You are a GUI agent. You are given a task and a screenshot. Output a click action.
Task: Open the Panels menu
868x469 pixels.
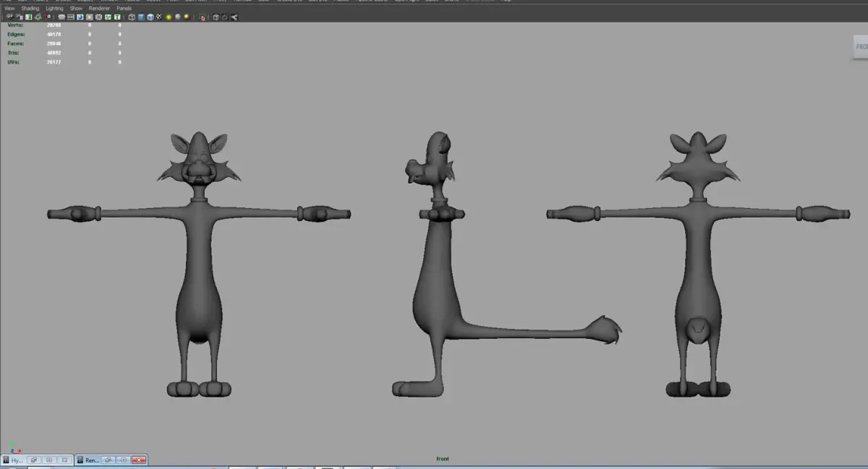coord(124,9)
